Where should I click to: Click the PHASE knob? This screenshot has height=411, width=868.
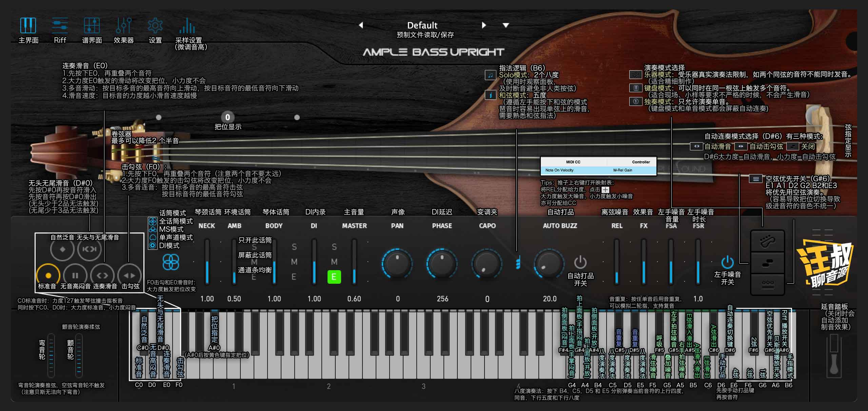click(x=442, y=263)
